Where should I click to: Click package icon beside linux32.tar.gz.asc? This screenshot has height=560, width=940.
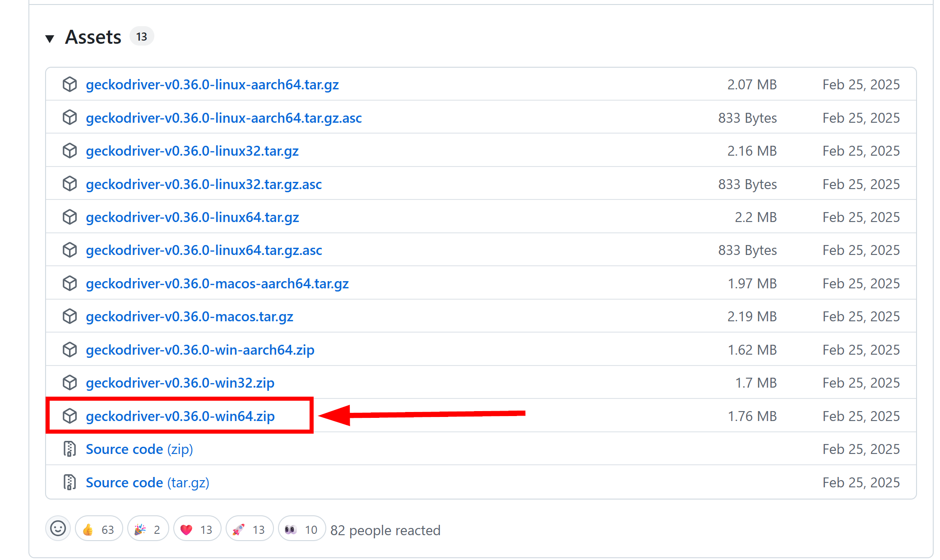(69, 184)
